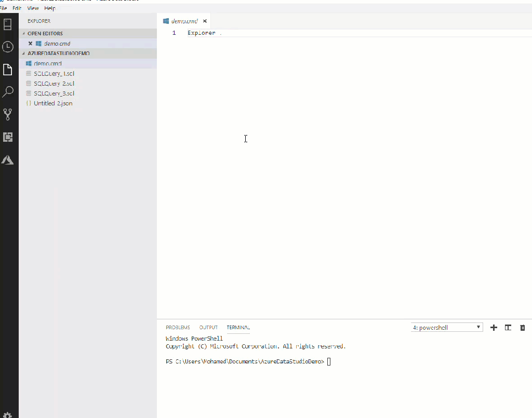Close the demo.cmd editor tab
This screenshot has width=532, height=418.
(x=205, y=21)
